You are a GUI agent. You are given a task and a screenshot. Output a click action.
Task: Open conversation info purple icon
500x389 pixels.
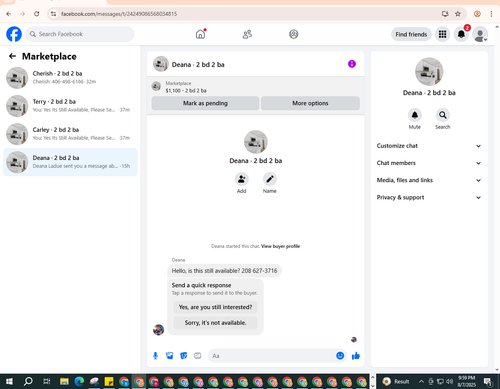pyautogui.click(x=352, y=64)
